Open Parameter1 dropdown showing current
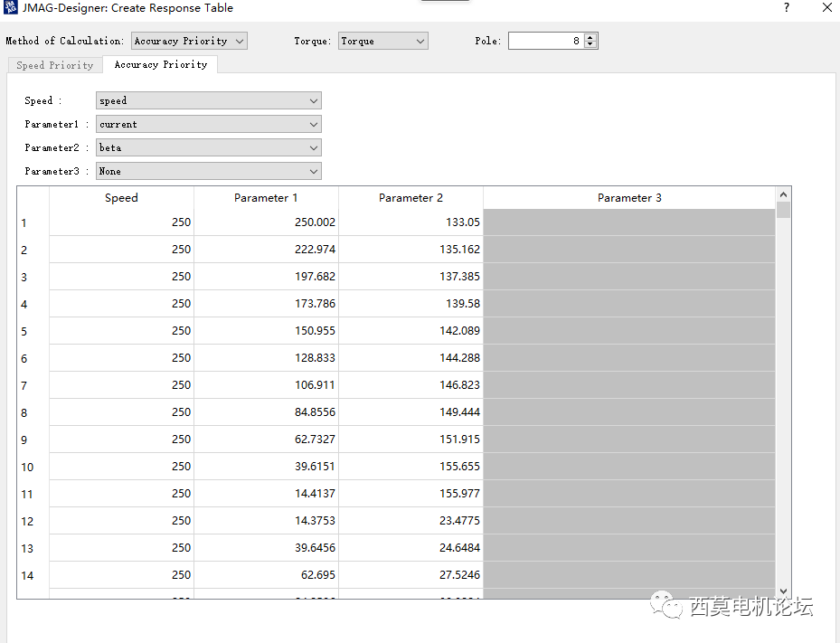 tap(208, 124)
